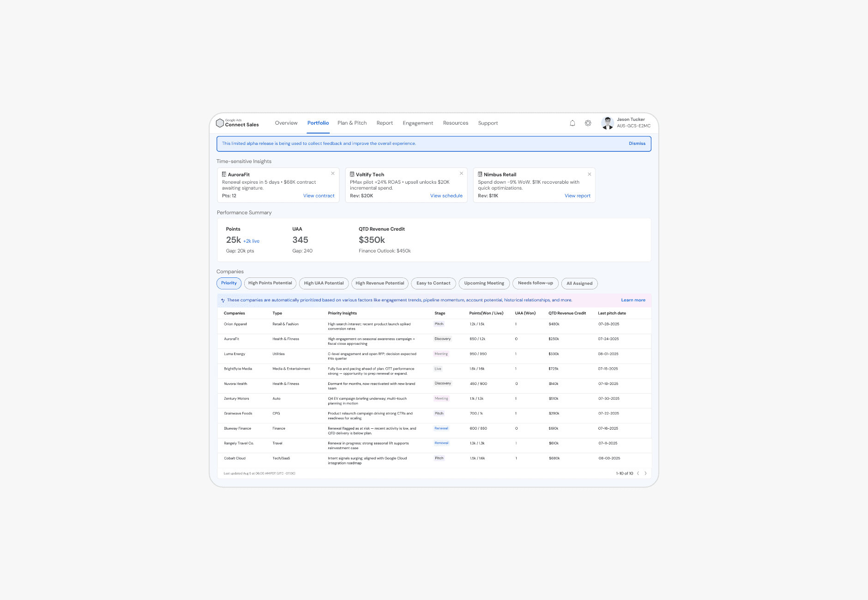Click the $350k QTD Revenue Credit value

372,240
